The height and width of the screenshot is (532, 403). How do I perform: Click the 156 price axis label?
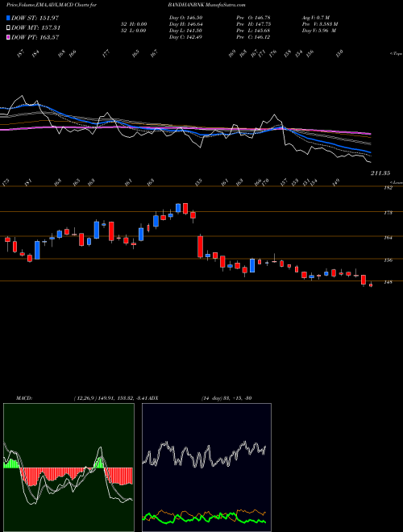[388, 260]
